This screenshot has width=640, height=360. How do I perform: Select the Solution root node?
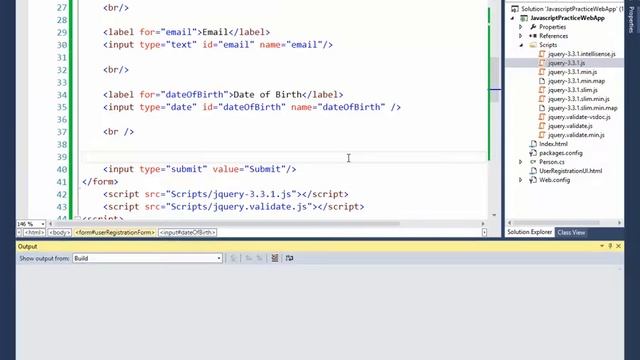point(571,9)
